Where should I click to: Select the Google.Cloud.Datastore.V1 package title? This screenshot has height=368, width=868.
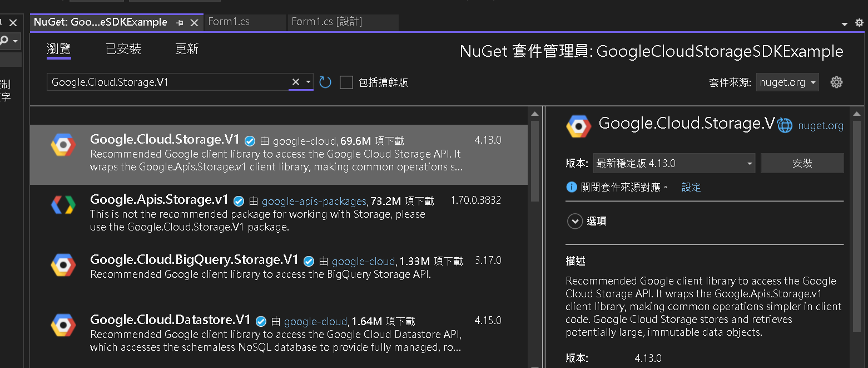[x=171, y=320]
